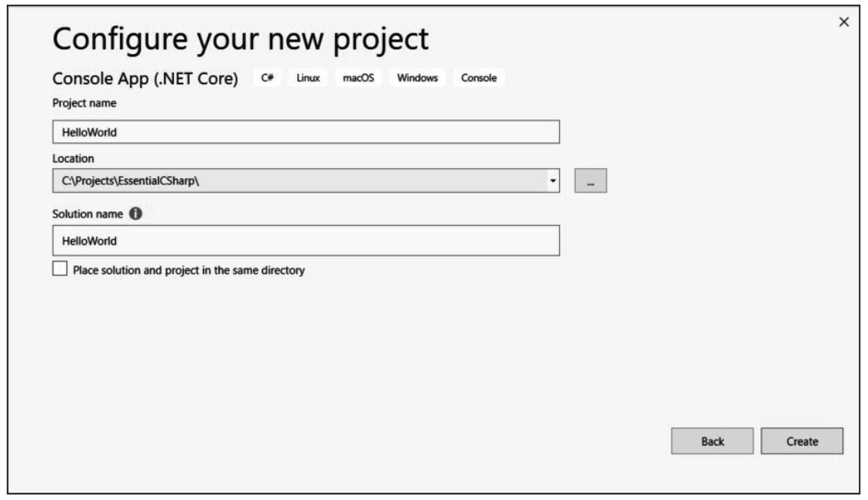
Task: Close the Configure your new project dialog
Action: (843, 22)
